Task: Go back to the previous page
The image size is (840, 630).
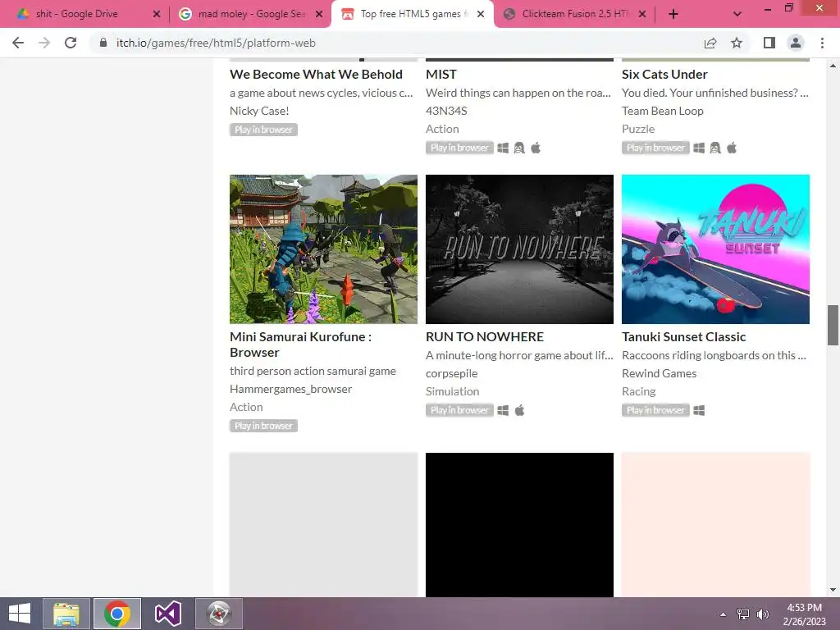Action: coord(18,43)
